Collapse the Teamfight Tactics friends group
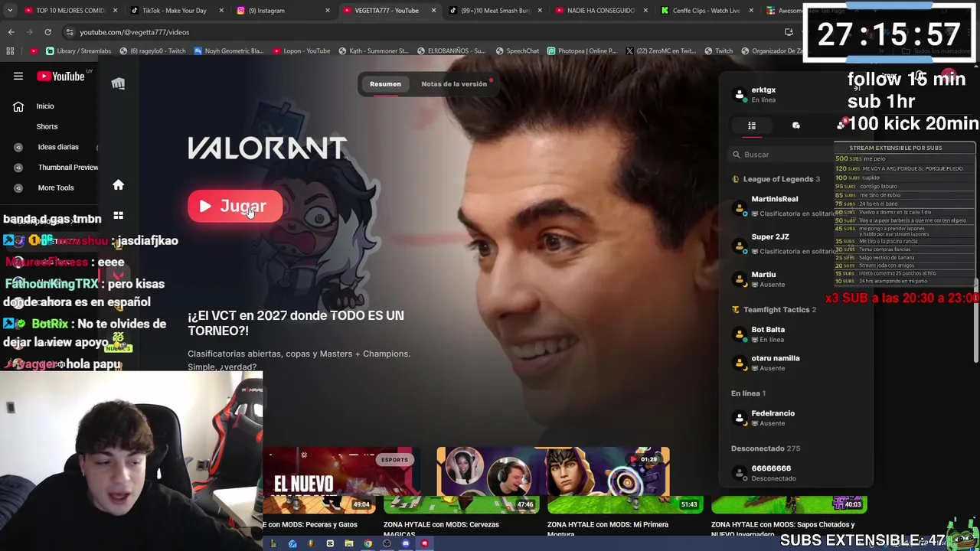This screenshot has height=551, width=980. coord(774,310)
